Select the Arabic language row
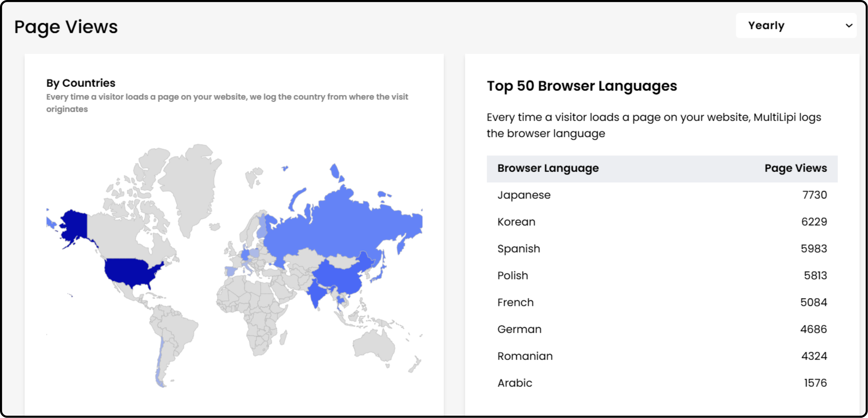Viewport: 868px width, 418px height. tap(662, 383)
